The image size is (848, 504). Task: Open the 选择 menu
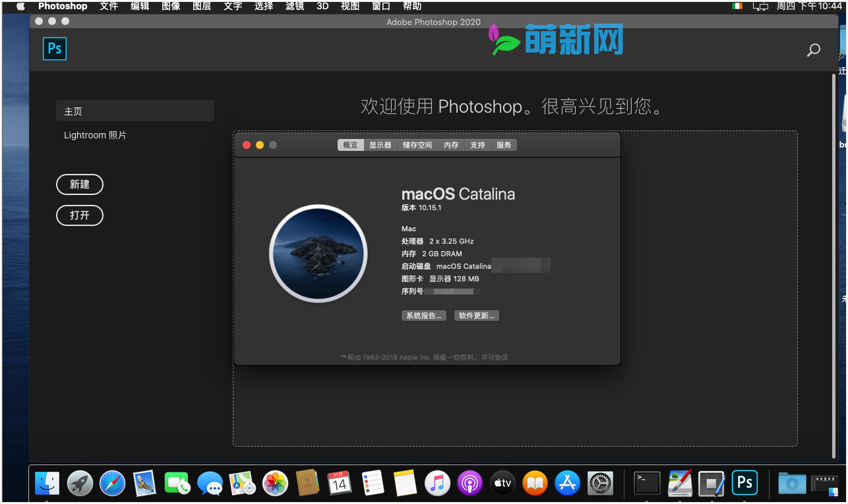tap(264, 6)
